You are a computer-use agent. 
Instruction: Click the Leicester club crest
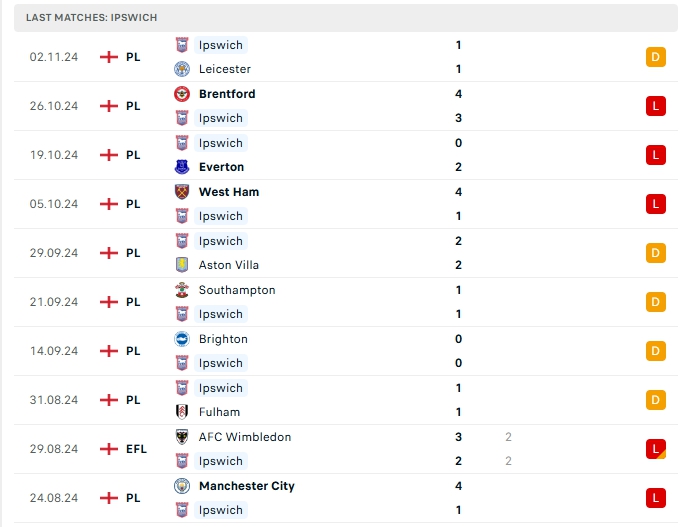coord(182,69)
